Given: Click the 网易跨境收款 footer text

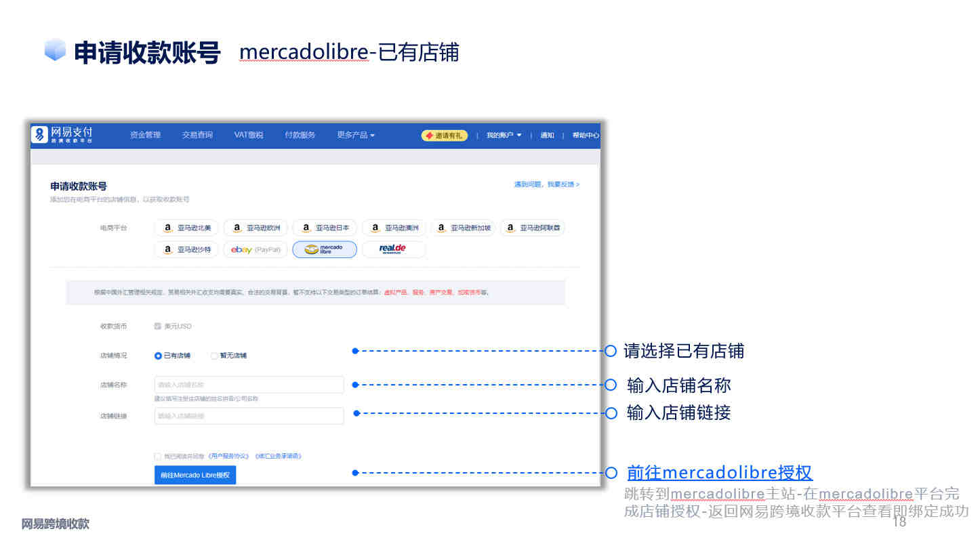Looking at the screenshot, I should (x=56, y=524).
